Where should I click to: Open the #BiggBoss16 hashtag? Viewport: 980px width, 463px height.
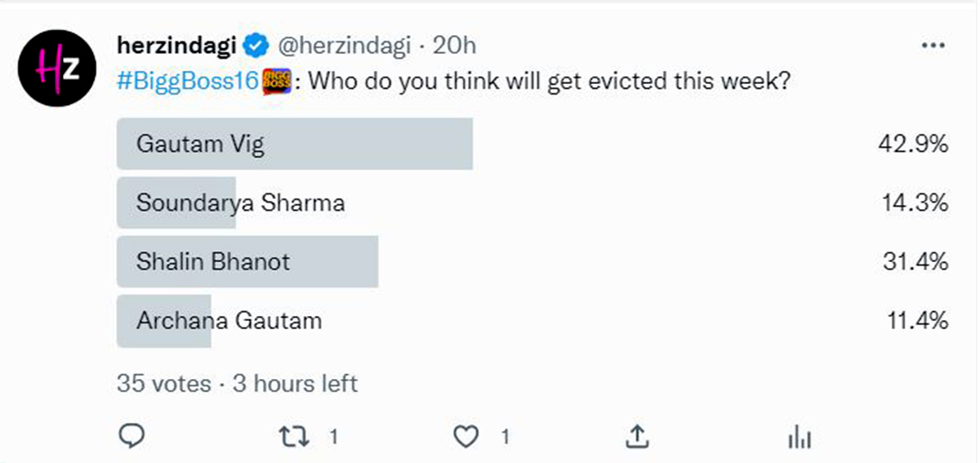[187, 82]
